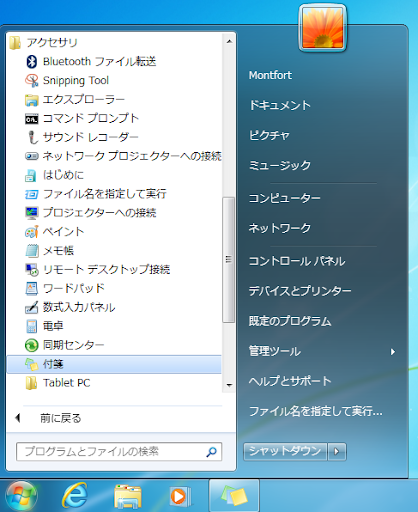The image size is (418, 512).
Task: Click the 付箋 sticky notes icon in the list
Action: (x=32, y=364)
